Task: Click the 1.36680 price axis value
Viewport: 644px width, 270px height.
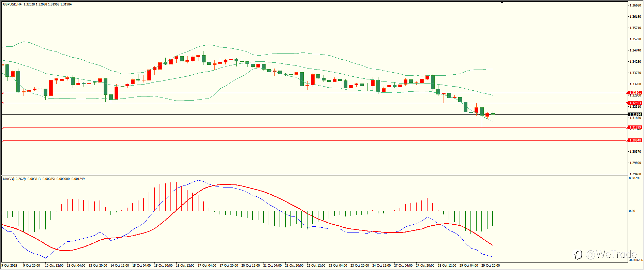Action: pyautogui.click(x=635, y=5)
